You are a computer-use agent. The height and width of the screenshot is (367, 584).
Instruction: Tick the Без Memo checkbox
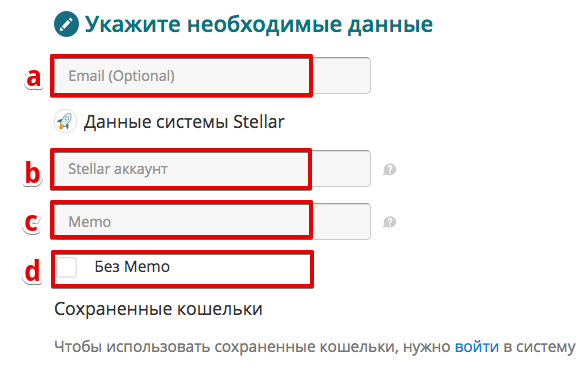[x=67, y=267]
